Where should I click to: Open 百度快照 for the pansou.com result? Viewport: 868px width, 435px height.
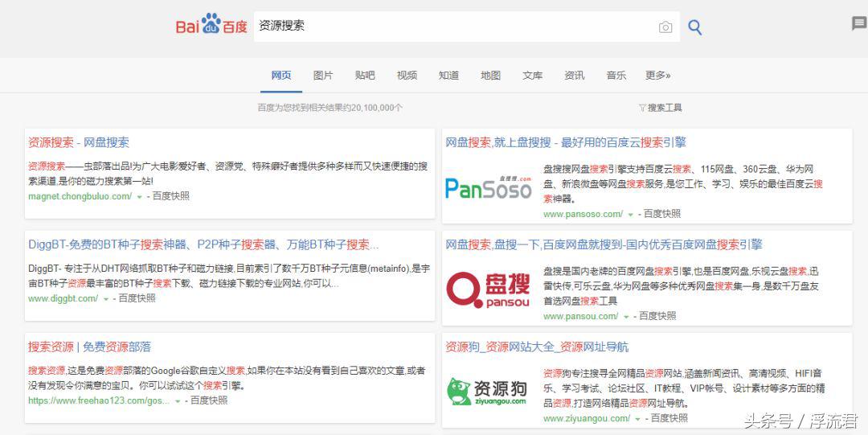click(657, 316)
